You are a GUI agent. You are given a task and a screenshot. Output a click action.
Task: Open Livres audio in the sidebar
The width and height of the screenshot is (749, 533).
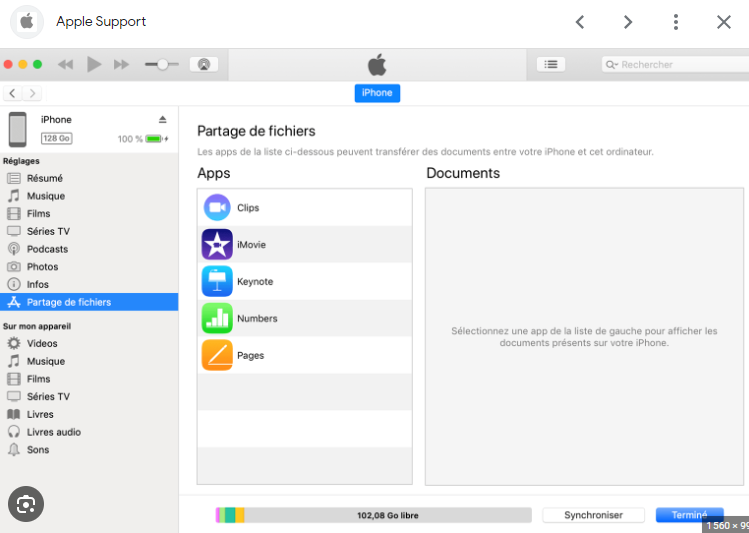tap(89, 432)
